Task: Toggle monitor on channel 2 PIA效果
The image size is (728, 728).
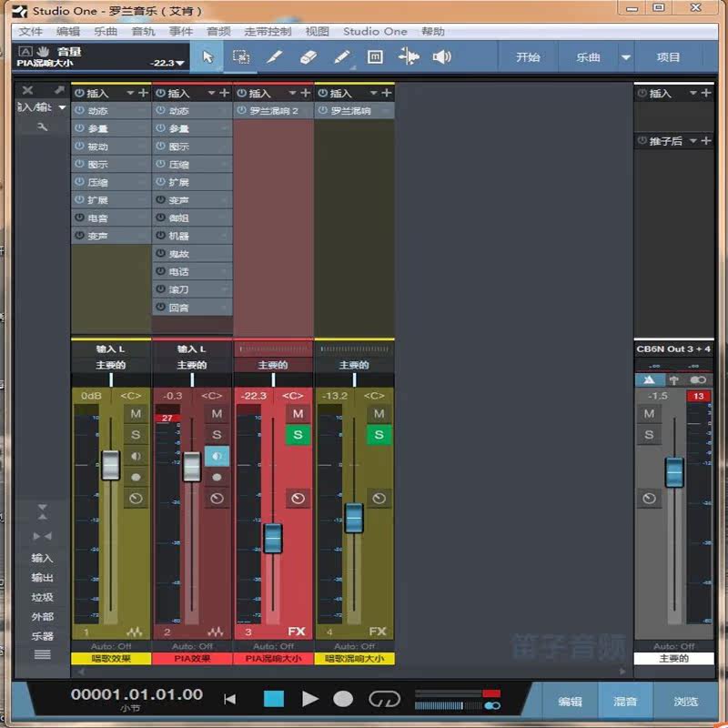Action: click(217, 457)
